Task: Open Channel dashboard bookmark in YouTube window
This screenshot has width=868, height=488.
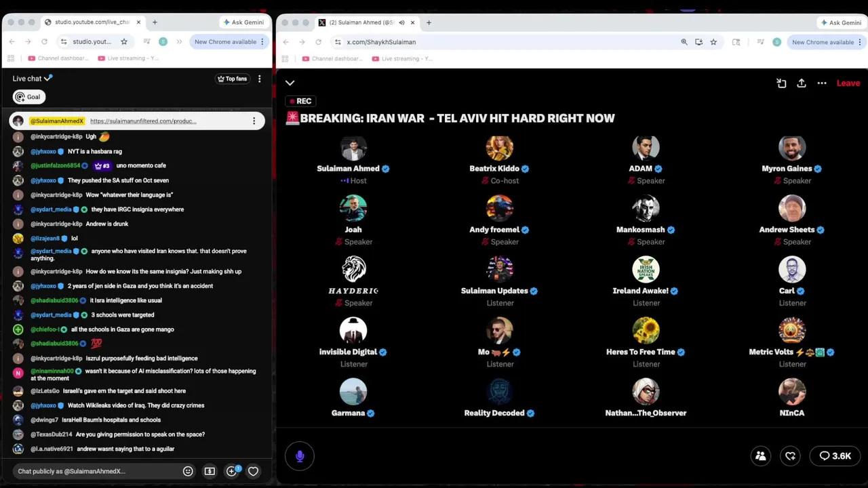Action: coord(58,58)
